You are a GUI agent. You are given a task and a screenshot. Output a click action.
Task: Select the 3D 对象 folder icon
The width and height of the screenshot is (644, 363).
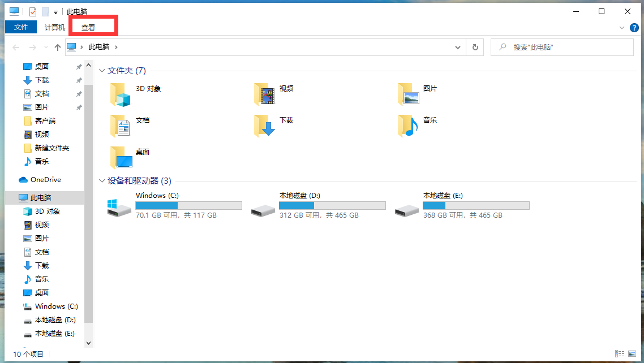(121, 94)
